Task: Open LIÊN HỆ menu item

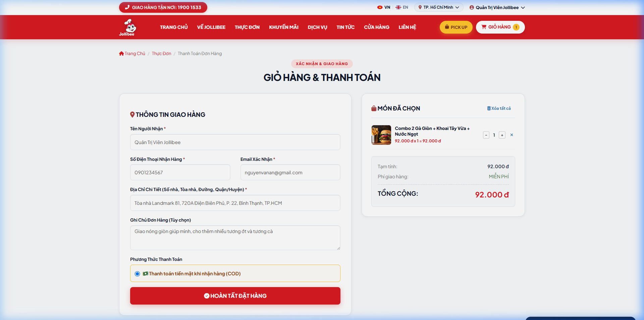Action: click(x=407, y=27)
